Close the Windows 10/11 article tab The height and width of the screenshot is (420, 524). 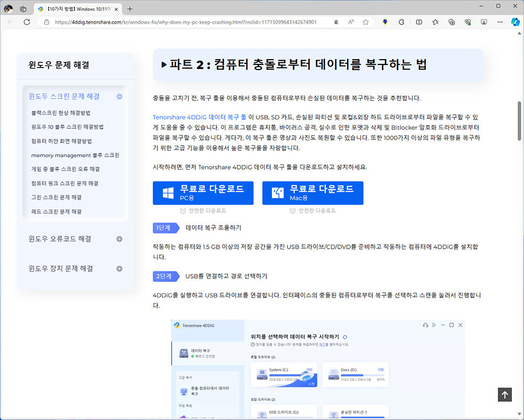[x=116, y=9]
